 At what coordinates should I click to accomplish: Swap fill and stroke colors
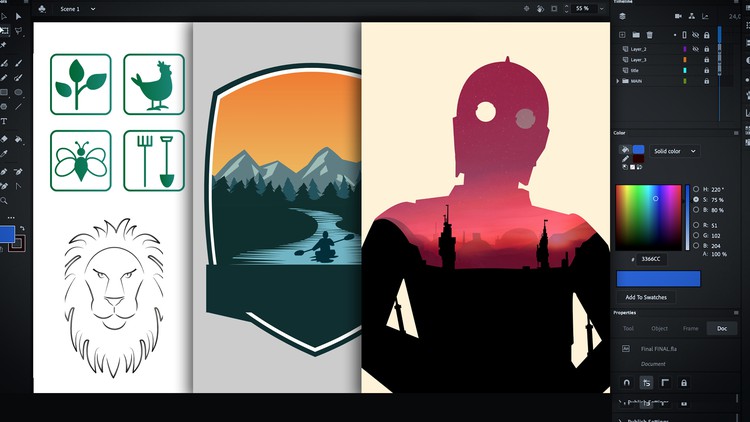(22, 229)
